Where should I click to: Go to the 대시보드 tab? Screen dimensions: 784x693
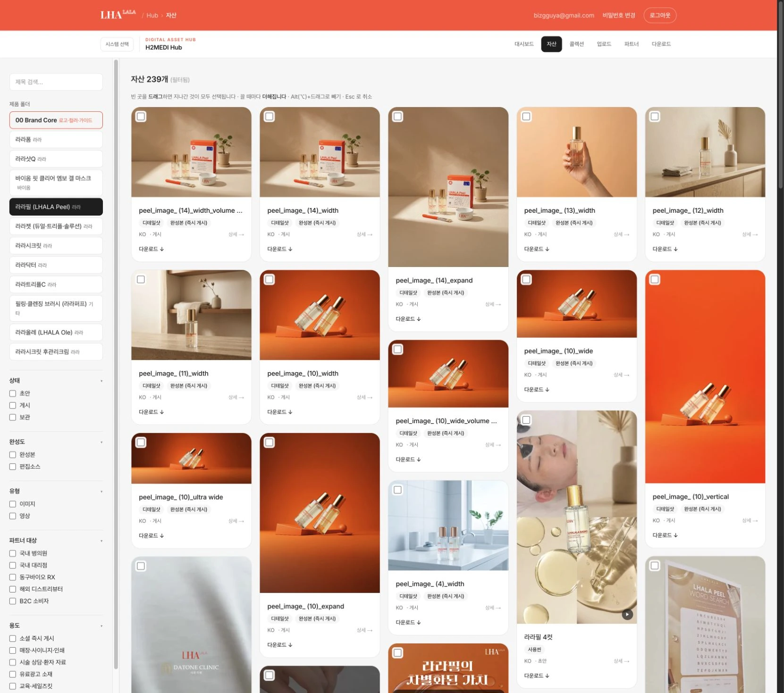tap(524, 44)
